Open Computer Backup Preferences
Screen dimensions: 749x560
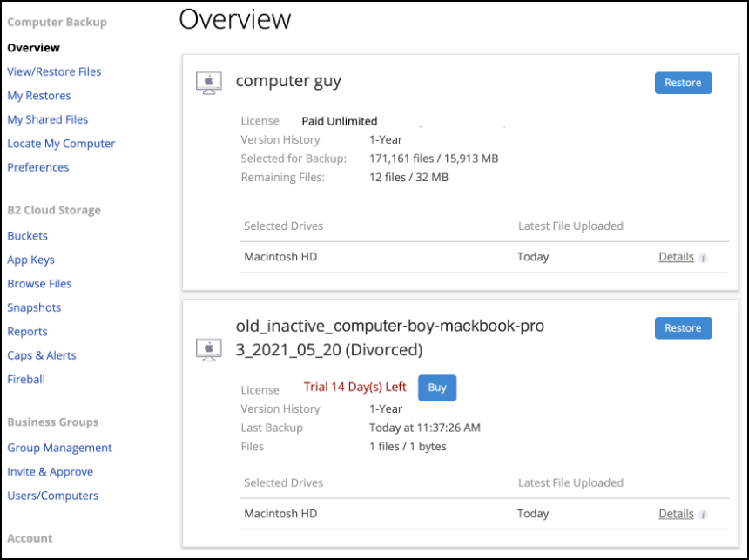coord(38,167)
